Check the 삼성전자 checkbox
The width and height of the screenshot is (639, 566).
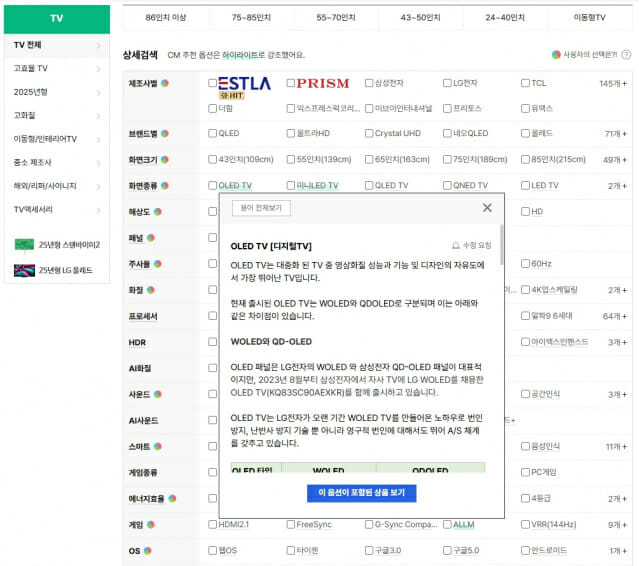click(369, 83)
